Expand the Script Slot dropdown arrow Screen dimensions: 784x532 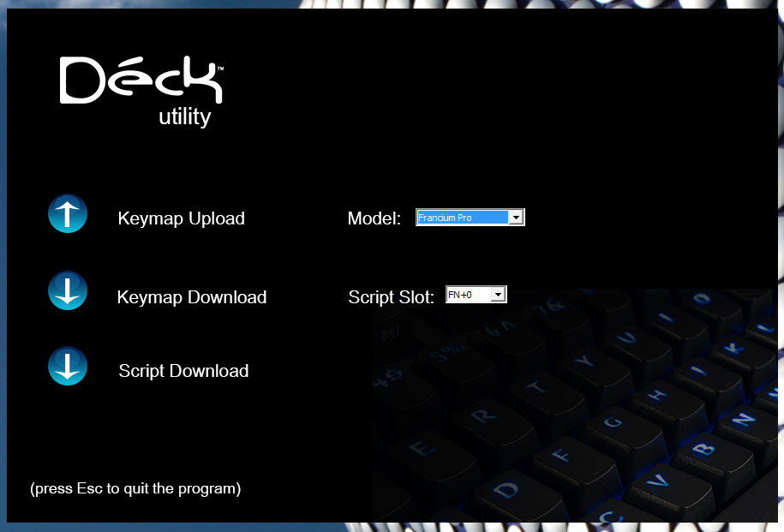click(x=498, y=295)
